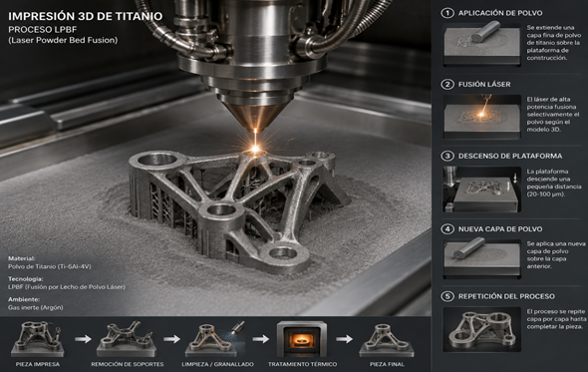Click the 'TRATAMIENTO TÉRMICO' caption
588x372 pixels.
coord(302,364)
